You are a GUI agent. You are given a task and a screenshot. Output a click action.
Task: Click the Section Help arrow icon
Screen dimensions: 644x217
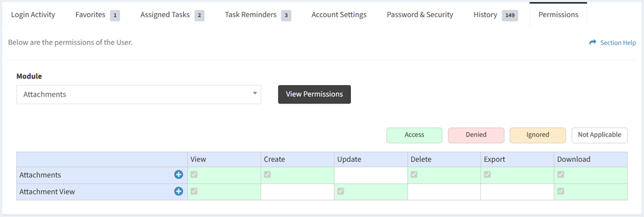pyautogui.click(x=593, y=43)
